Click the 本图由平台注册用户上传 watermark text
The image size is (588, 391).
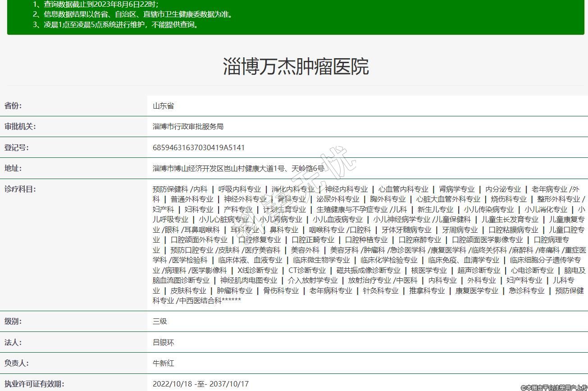554,387
